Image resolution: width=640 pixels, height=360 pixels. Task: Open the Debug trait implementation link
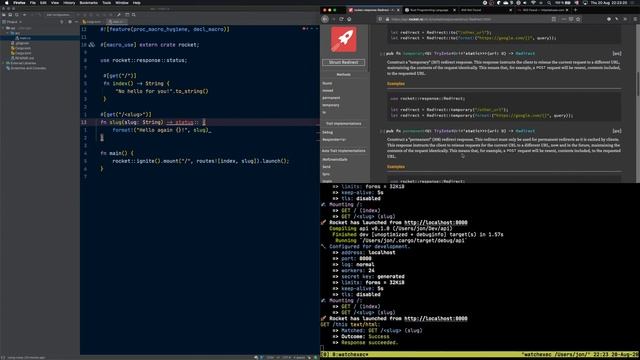[327, 132]
